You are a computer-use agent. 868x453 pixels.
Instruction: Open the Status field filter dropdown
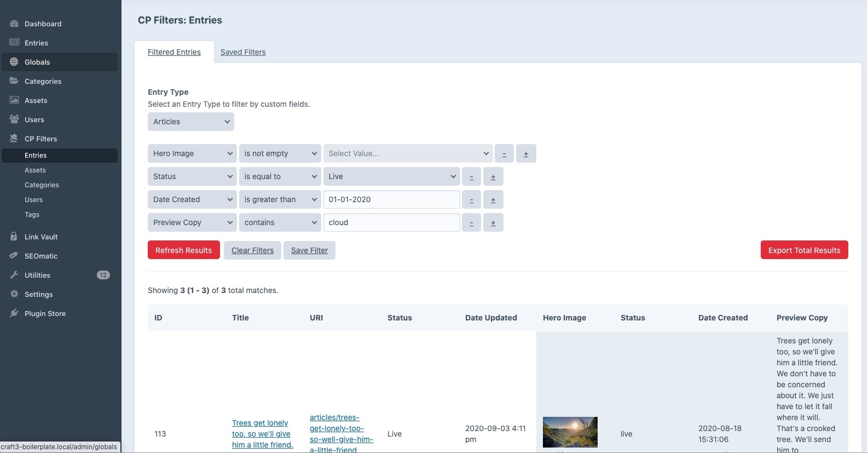point(192,176)
